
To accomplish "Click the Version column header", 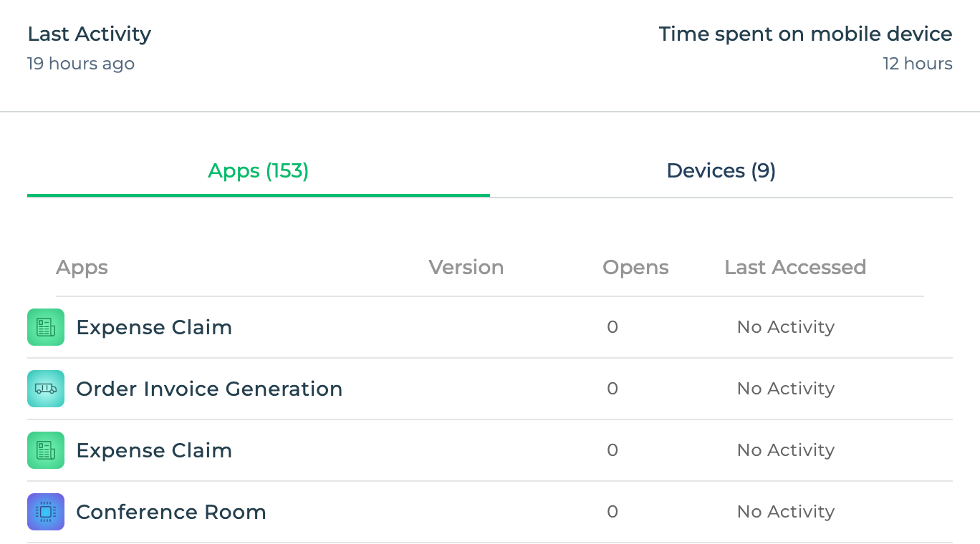I will [x=466, y=268].
